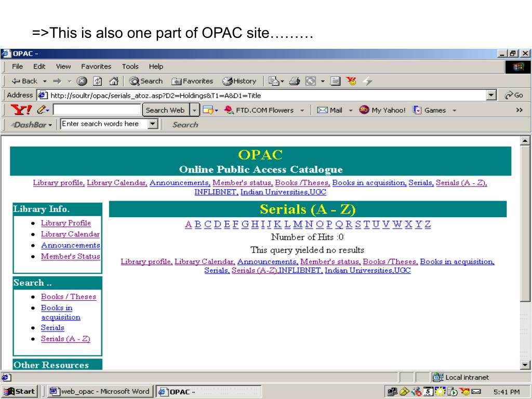This screenshot has height=399, width=532.
Task: Click the Yahoo pencil edit icon
Action: pos(42,110)
